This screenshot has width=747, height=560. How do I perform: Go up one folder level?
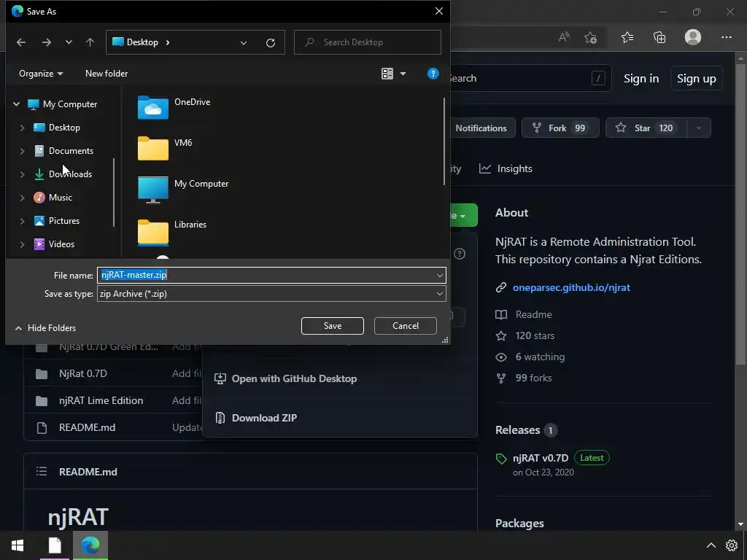pos(90,42)
